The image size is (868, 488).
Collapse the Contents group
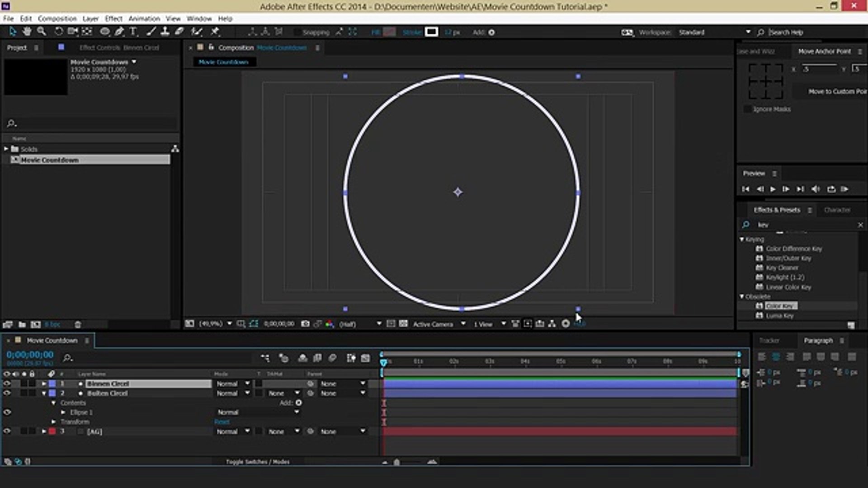pyautogui.click(x=53, y=403)
